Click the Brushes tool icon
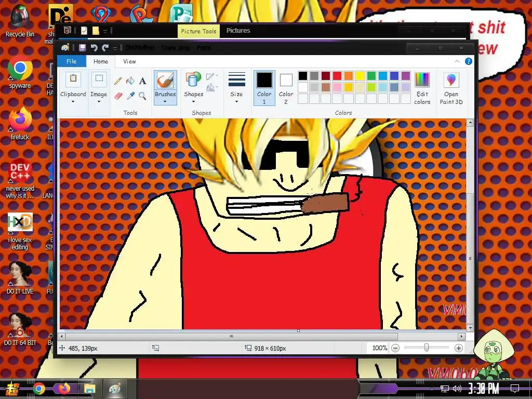532x399 pixels. (x=165, y=81)
